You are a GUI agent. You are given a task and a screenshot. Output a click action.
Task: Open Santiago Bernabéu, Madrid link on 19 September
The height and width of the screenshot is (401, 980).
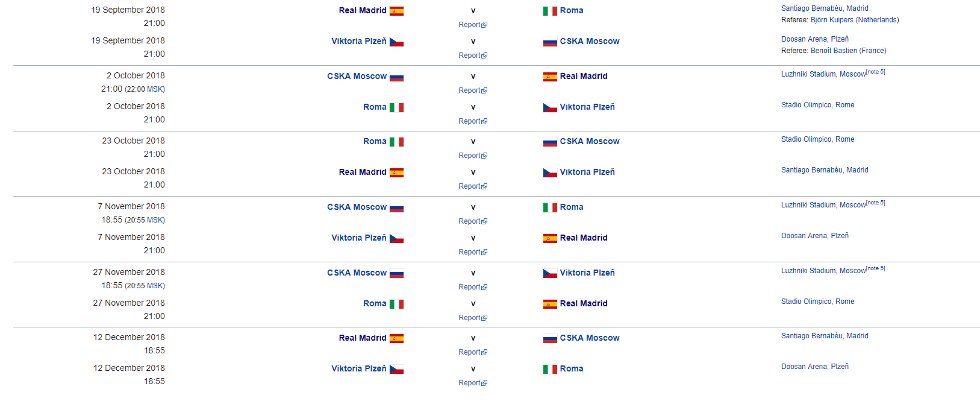point(825,8)
